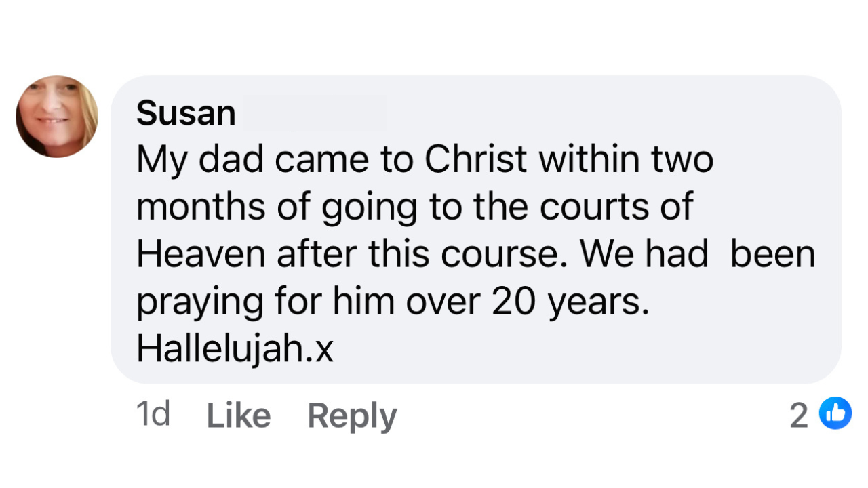Screen dimensions: 868x488
Task: Click the commenter name Susan
Action: point(186,113)
